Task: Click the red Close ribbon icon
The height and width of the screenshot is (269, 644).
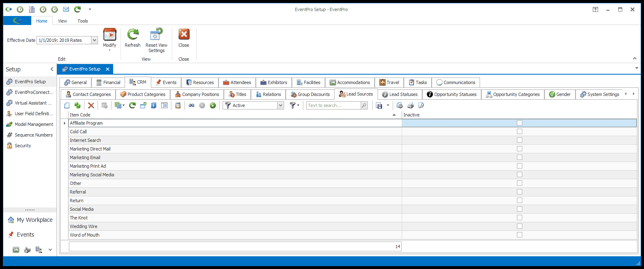Action: tap(184, 34)
